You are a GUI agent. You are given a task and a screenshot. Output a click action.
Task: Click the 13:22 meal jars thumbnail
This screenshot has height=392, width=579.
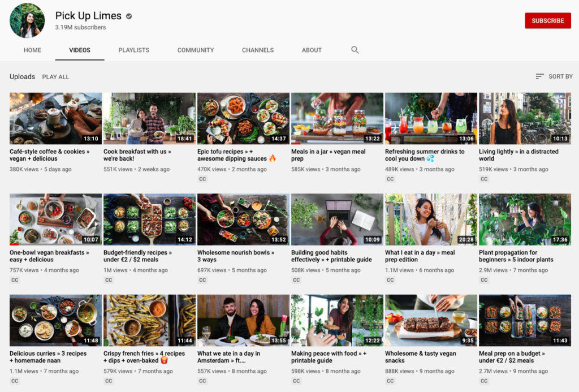coord(337,118)
